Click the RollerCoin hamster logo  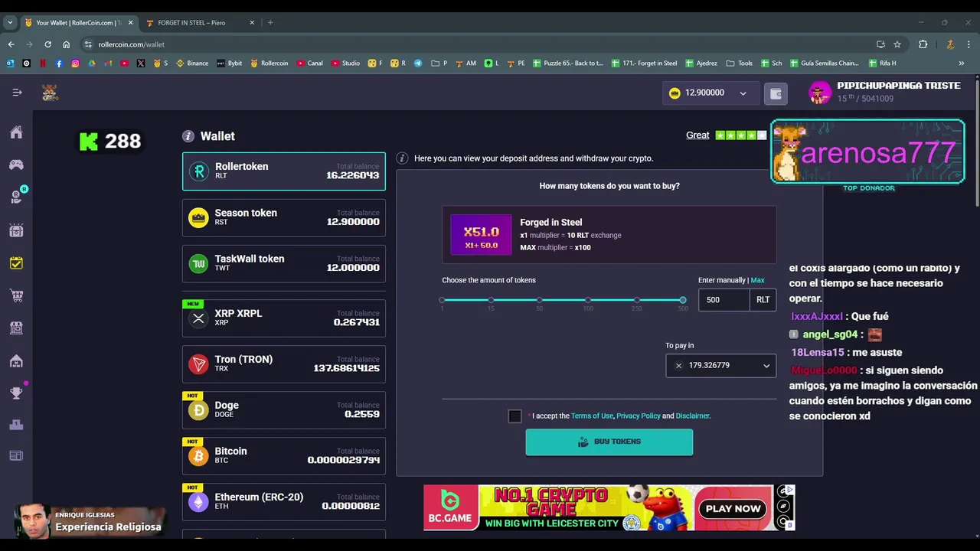[x=50, y=93]
